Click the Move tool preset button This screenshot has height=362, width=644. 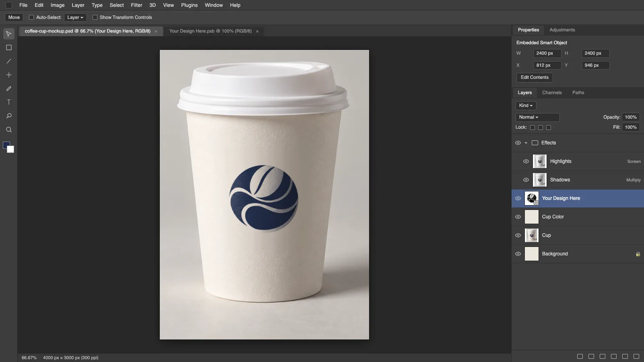(x=14, y=17)
